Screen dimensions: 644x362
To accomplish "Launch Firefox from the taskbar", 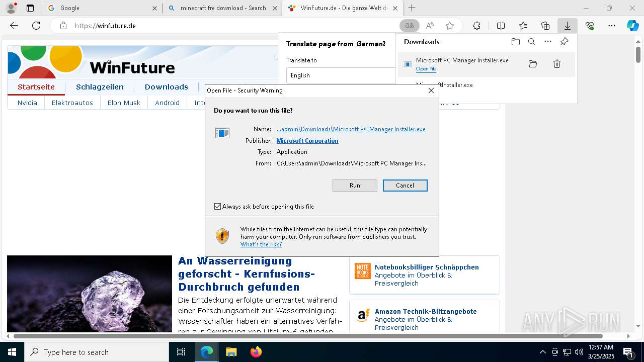I will pos(256,352).
